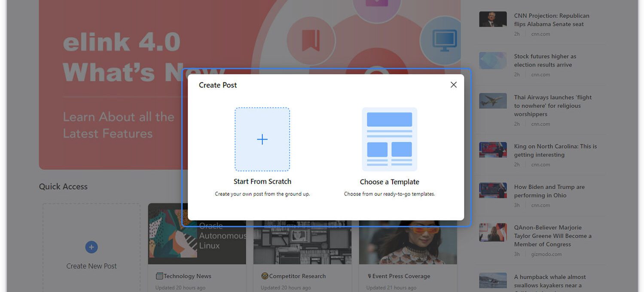The width and height of the screenshot is (644, 292).
Task: Click 'Create your own post from the ground up.'
Action: tap(262, 194)
